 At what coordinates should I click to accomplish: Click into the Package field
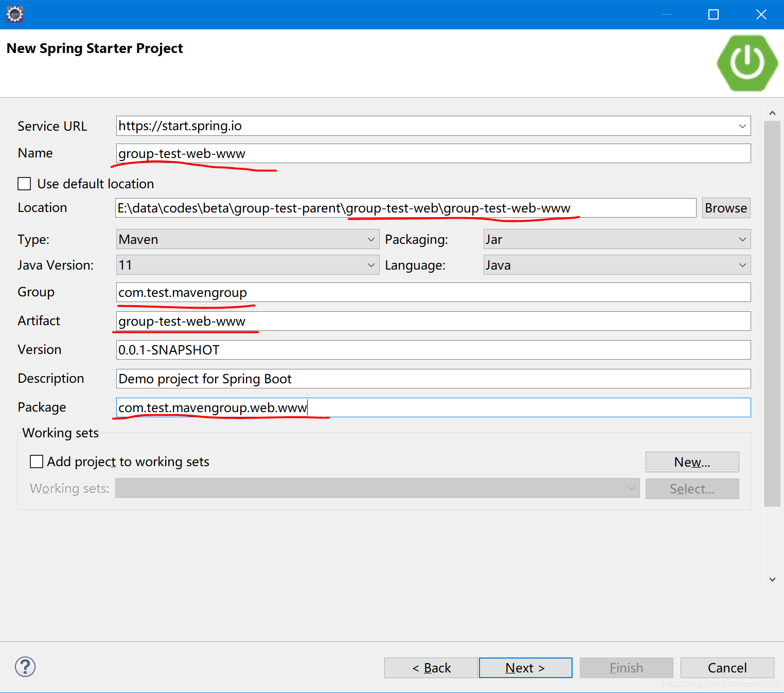433,407
